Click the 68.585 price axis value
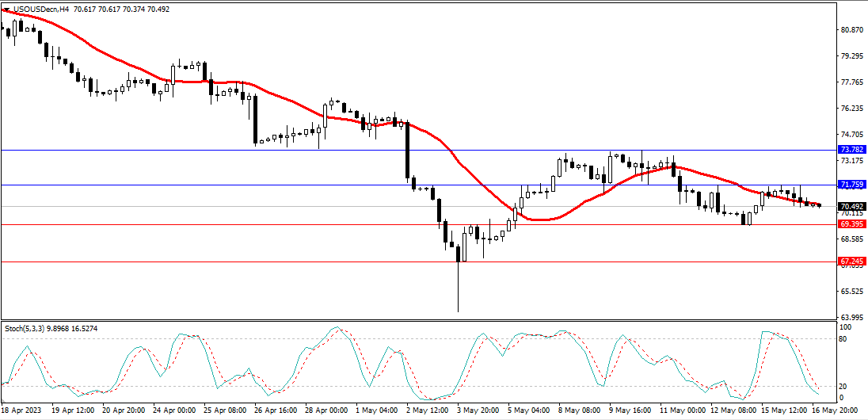 851,239
